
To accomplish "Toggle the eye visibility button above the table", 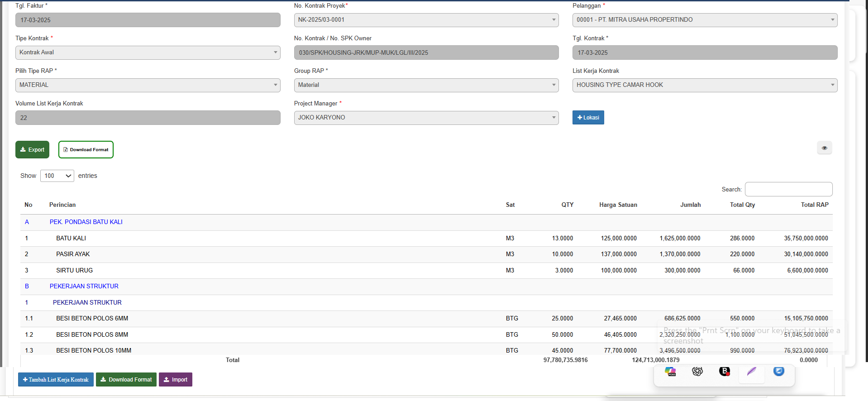I will (x=824, y=148).
